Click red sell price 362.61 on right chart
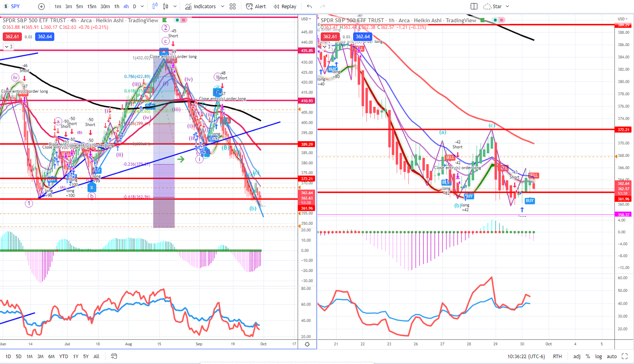This screenshot has height=364, width=634. point(330,37)
